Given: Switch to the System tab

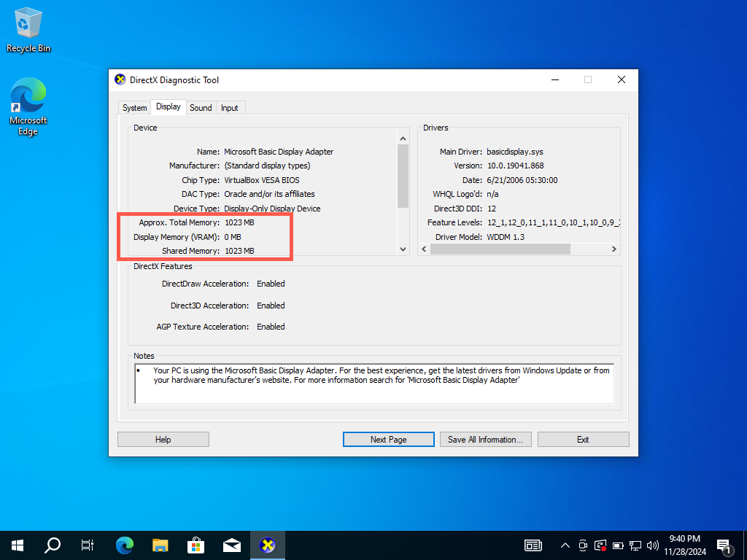Looking at the screenshot, I should (x=134, y=108).
